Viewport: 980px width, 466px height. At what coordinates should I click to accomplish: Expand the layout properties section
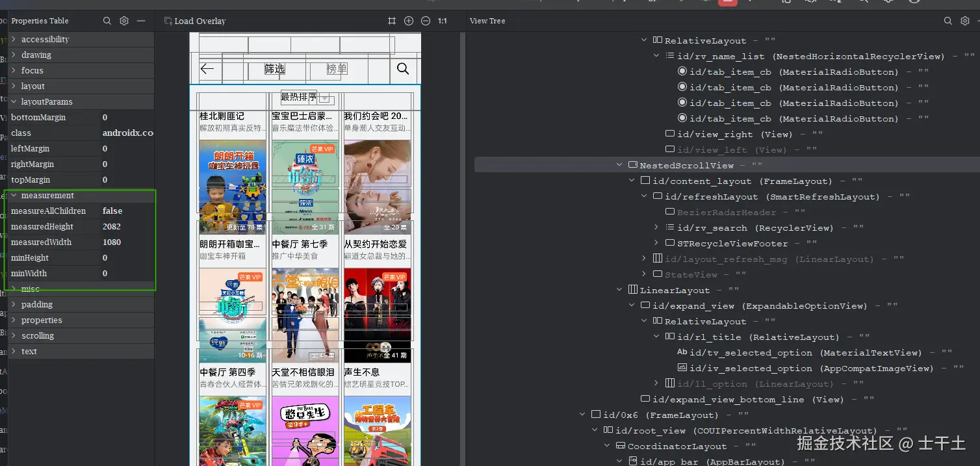(14, 86)
